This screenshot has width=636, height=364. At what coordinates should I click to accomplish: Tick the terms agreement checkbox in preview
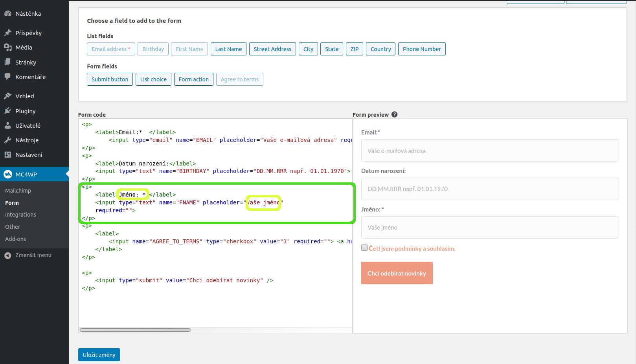(x=364, y=248)
